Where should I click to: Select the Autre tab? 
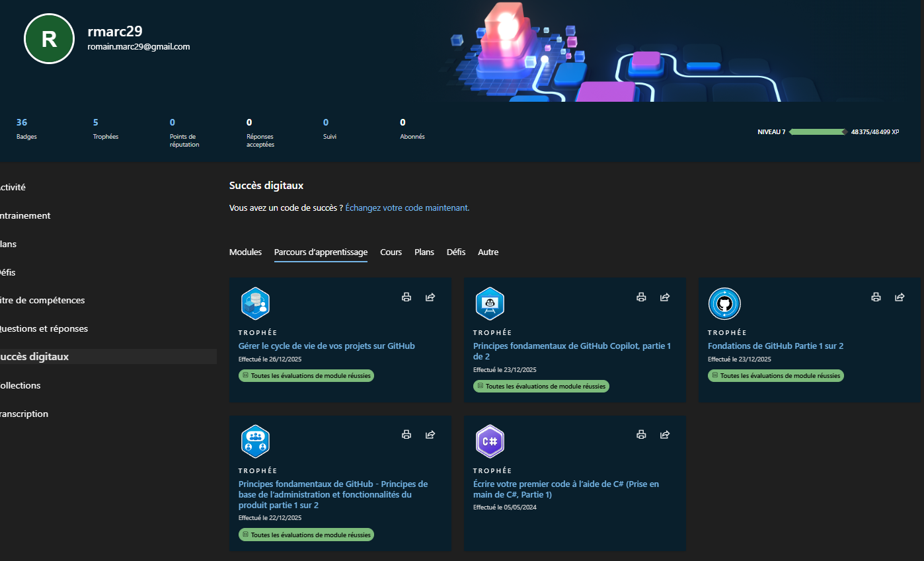pos(488,252)
